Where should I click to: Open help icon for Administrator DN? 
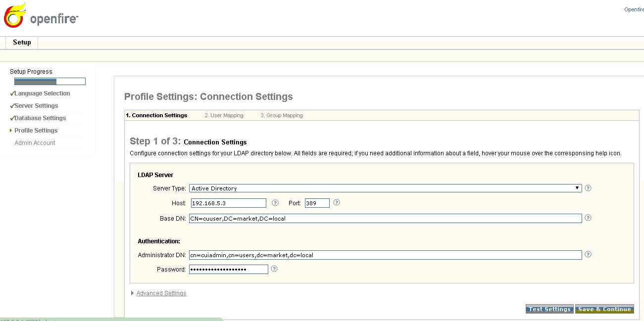pyautogui.click(x=588, y=254)
